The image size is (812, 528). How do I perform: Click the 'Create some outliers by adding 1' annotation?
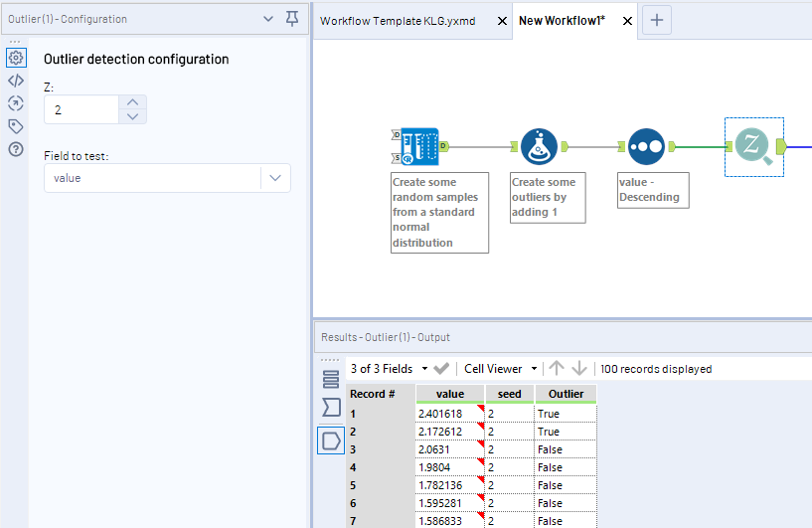tap(548, 198)
